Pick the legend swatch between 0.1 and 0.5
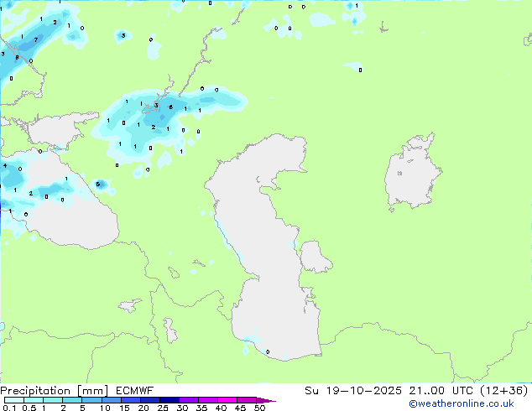532x411 pixels. tap(14, 400)
